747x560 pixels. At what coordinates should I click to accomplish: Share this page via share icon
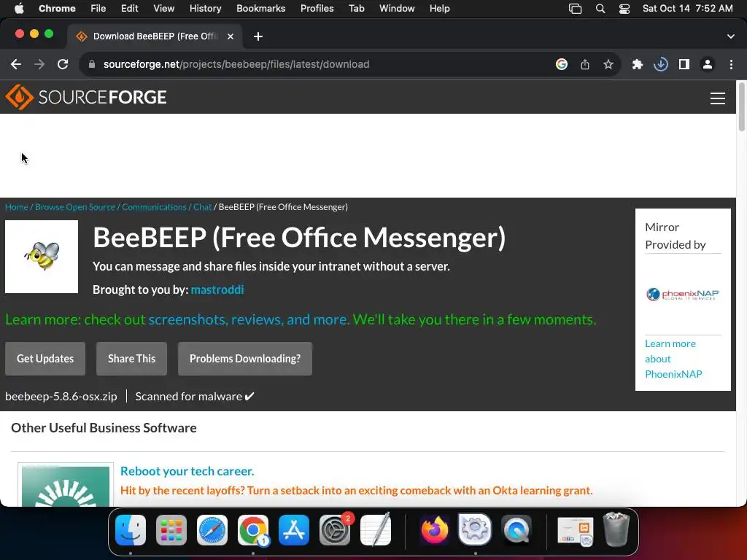[585, 64]
